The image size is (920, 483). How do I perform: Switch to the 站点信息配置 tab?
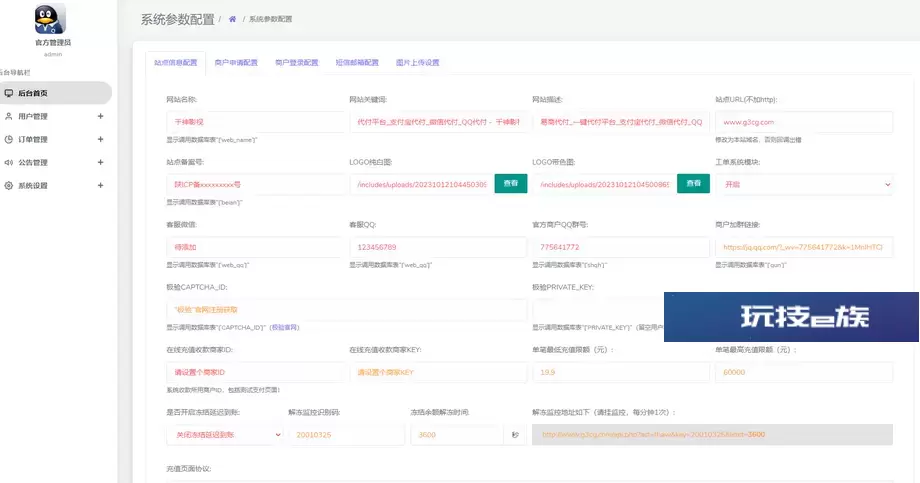[x=175, y=63]
